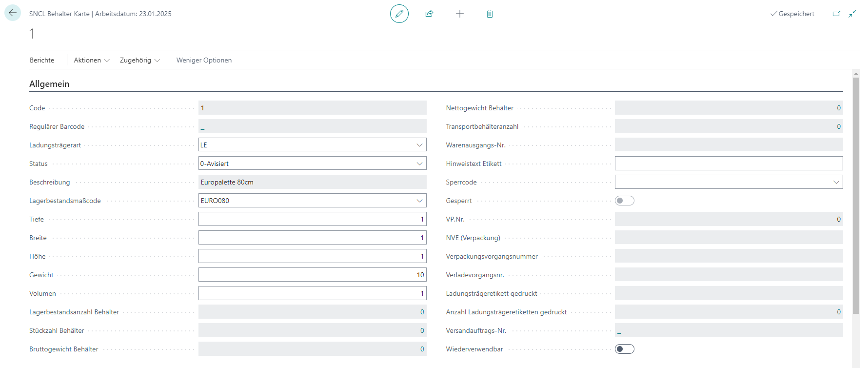868x368 pixels.
Task: Open the Zugehörig menu
Action: (x=139, y=60)
